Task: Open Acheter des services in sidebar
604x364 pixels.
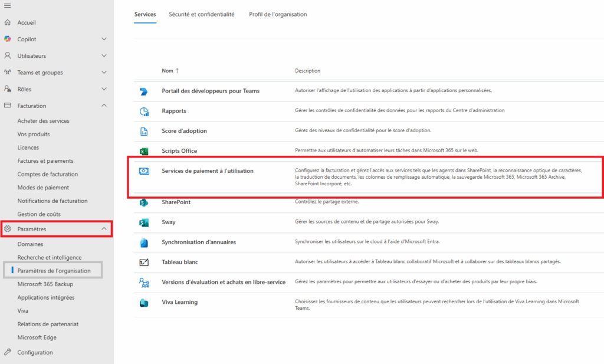Action: pos(43,120)
